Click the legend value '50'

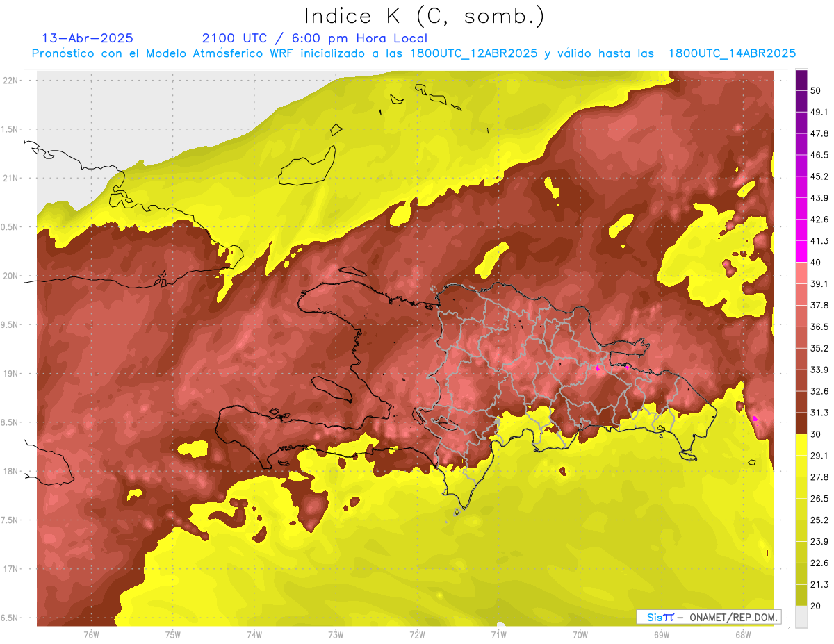tap(816, 91)
